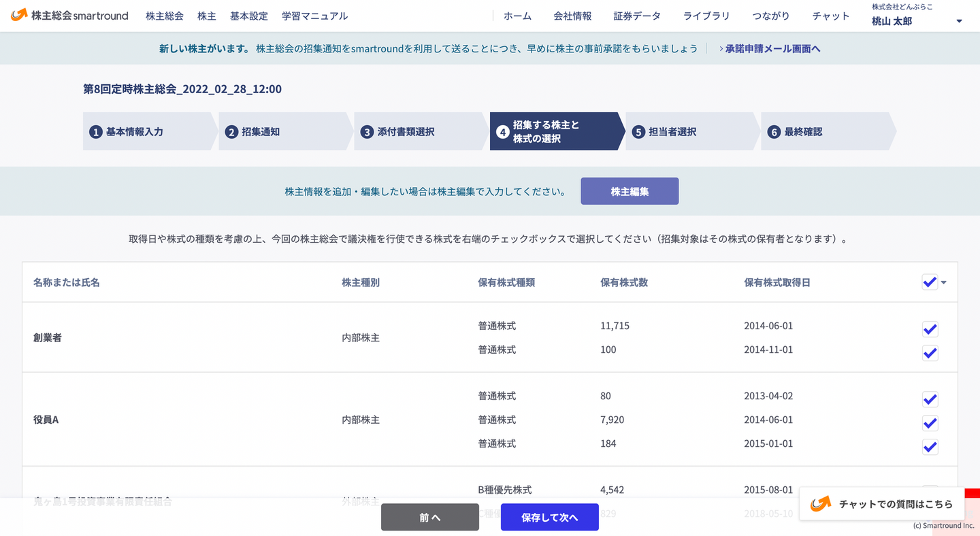
Task: Uncheck the 11,715 shares row checkbox
Action: pos(930,329)
